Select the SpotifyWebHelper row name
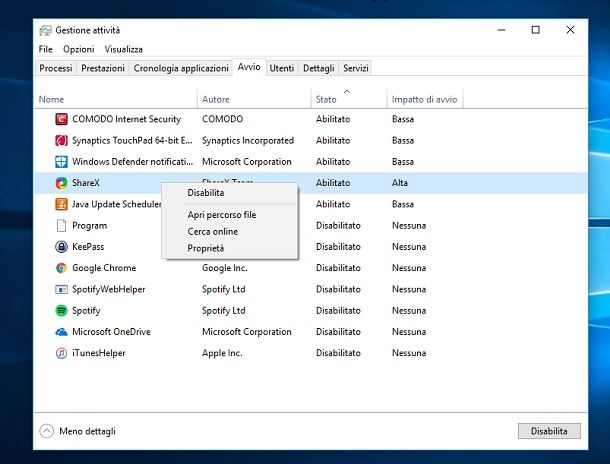The image size is (610, 464). 109,289
